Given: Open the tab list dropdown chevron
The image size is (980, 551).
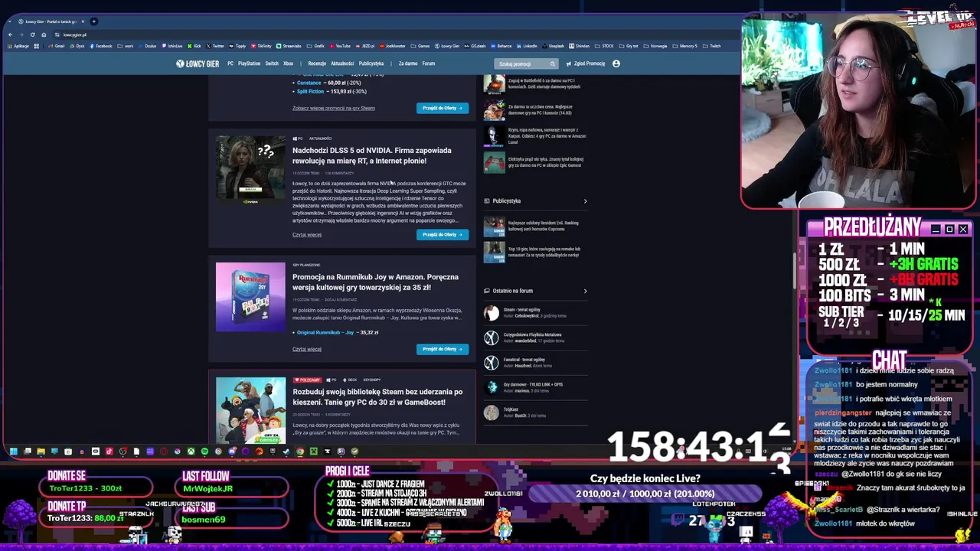Looking at the screenshot, I should pyautogui.click(x=10, y=21).
